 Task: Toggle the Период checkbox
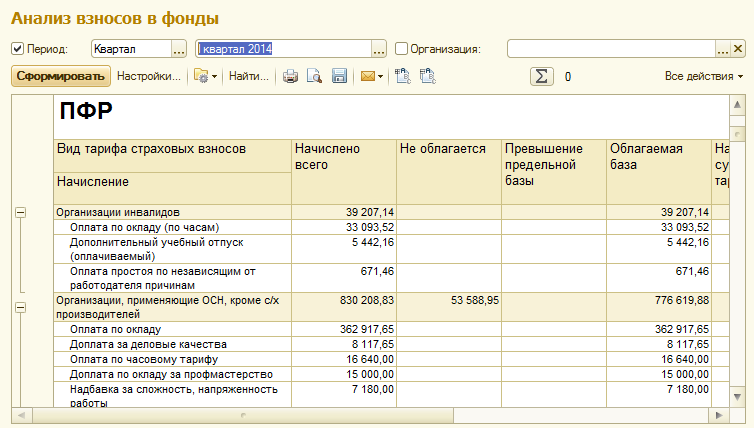tap(18, 48)
